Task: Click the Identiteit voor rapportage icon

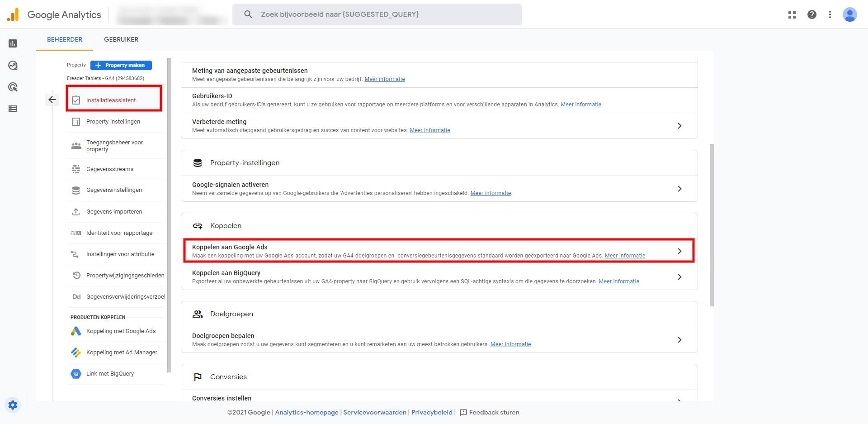Action: click(x=76, y=233)
